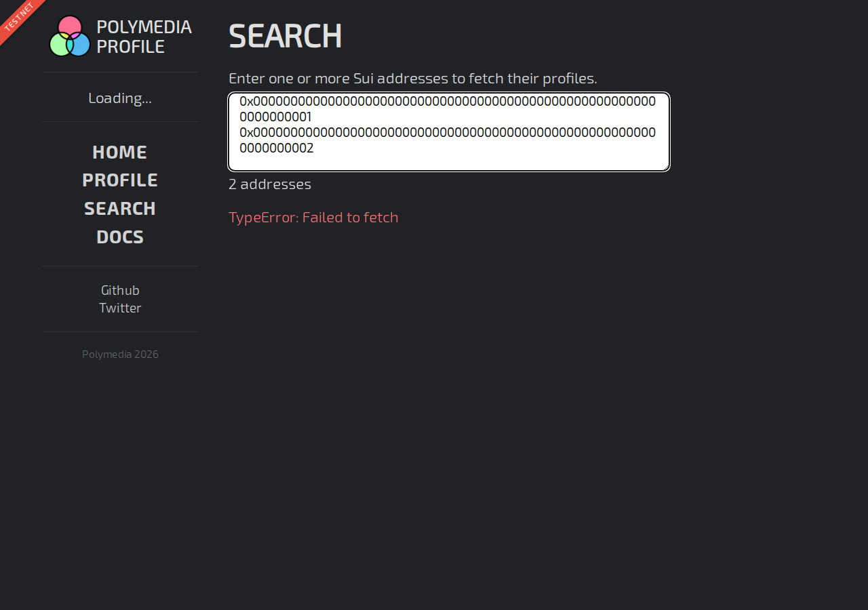Visit the Twitter link
This screenshot has width=868, height=610.
click(120, 308)
